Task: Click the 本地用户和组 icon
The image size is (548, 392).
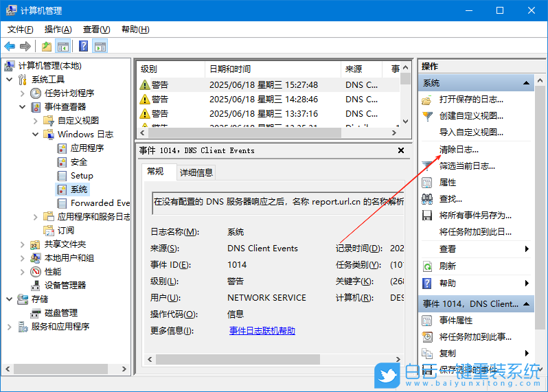Action: click(x=35, y=258)
